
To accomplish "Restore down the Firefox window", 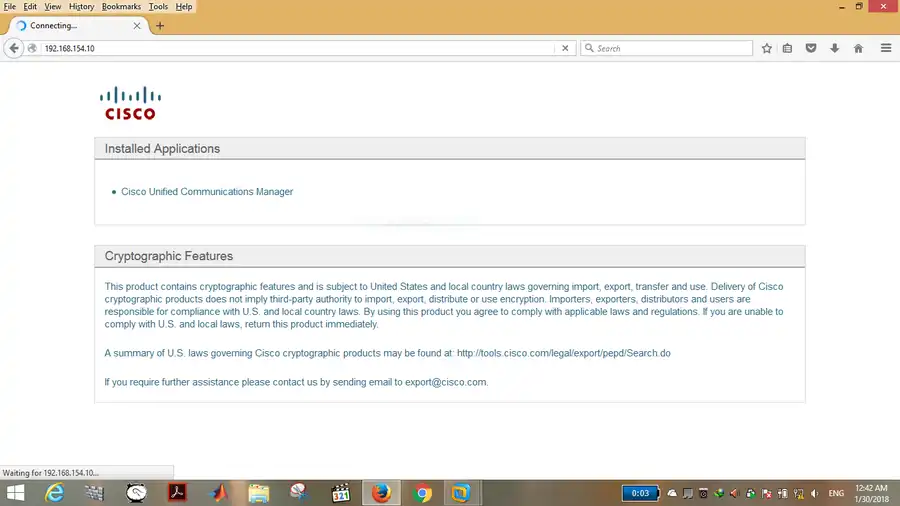I will tap(859, 7).
